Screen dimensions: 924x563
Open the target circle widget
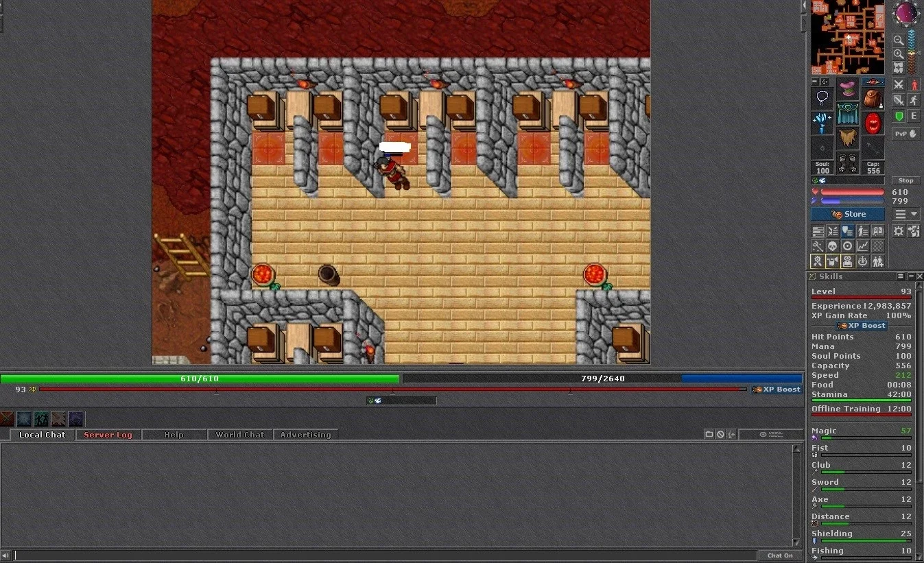[x=848, y=246]
